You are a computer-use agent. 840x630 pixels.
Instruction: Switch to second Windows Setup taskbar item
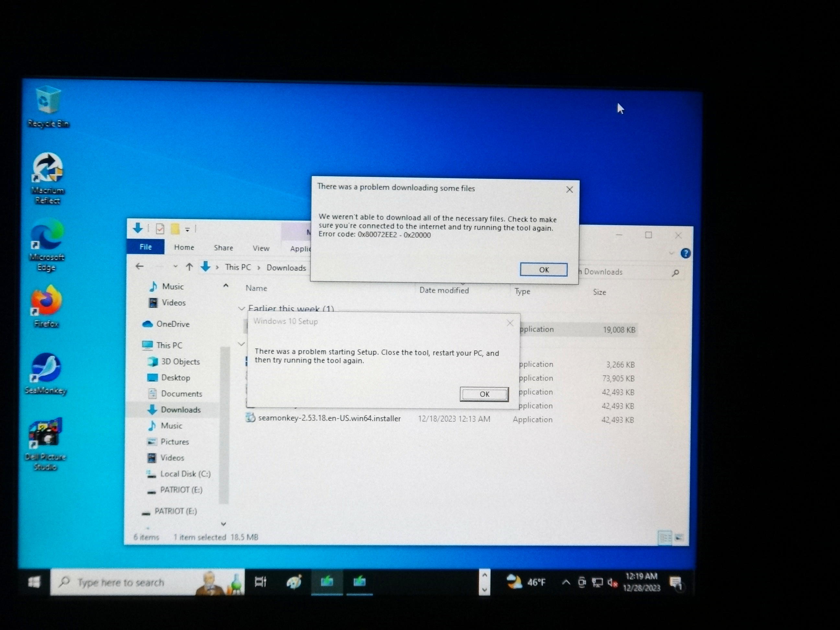pyautogui.click(x=359, y=582)
